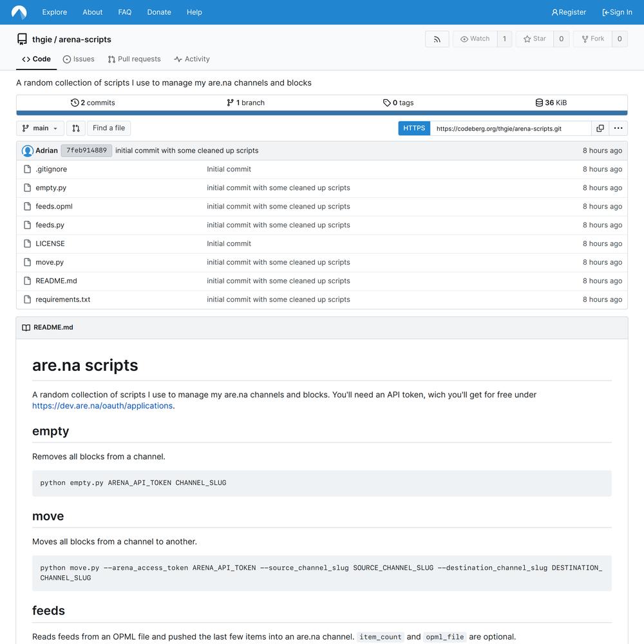Viewport: 644px width, 644px height.
Task: Open Donate in the top navigation
Action: pos(159,12)
